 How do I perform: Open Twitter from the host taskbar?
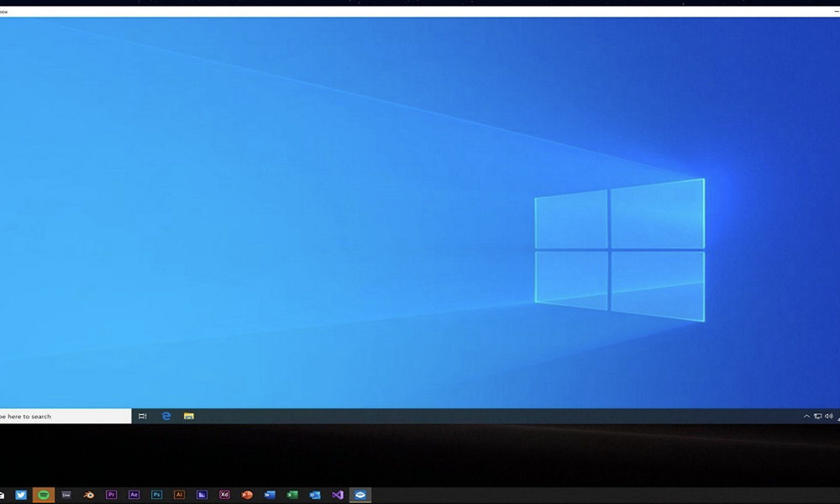21,495
